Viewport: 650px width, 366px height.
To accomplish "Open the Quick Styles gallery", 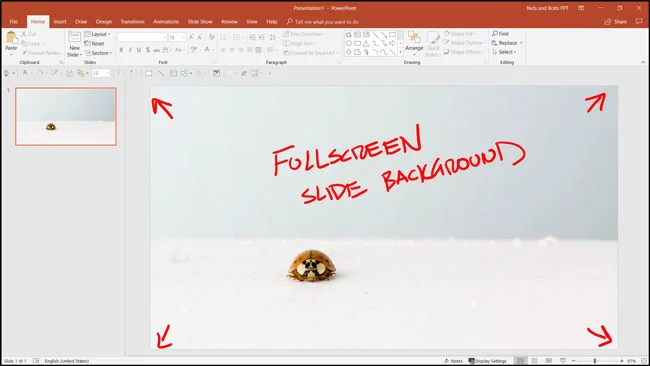I will [433, 44].
